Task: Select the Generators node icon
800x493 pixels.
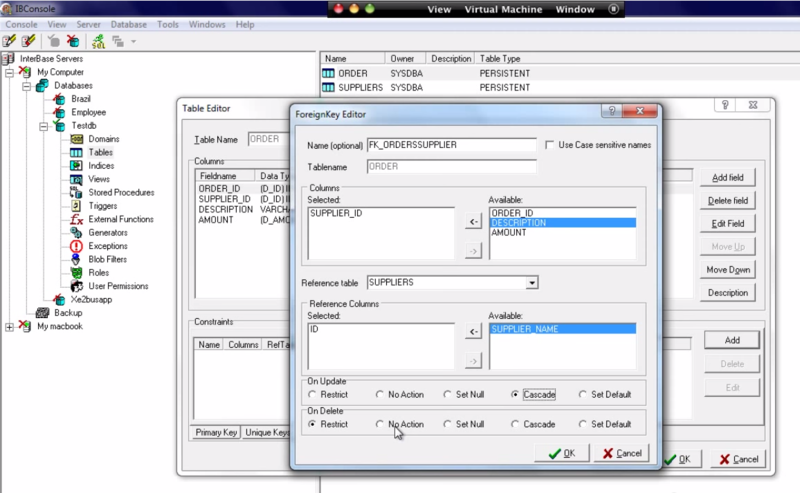Action: [x=76, y=233]
